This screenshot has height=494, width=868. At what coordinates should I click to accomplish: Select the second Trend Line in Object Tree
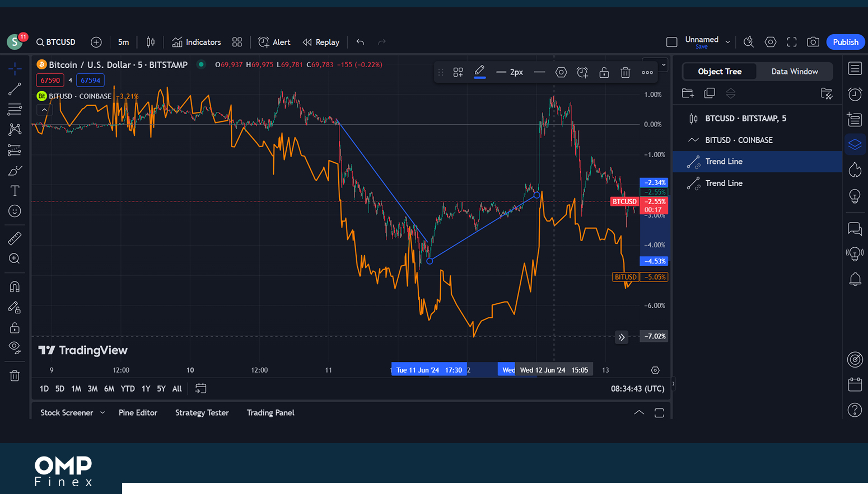tap(757, 183)
